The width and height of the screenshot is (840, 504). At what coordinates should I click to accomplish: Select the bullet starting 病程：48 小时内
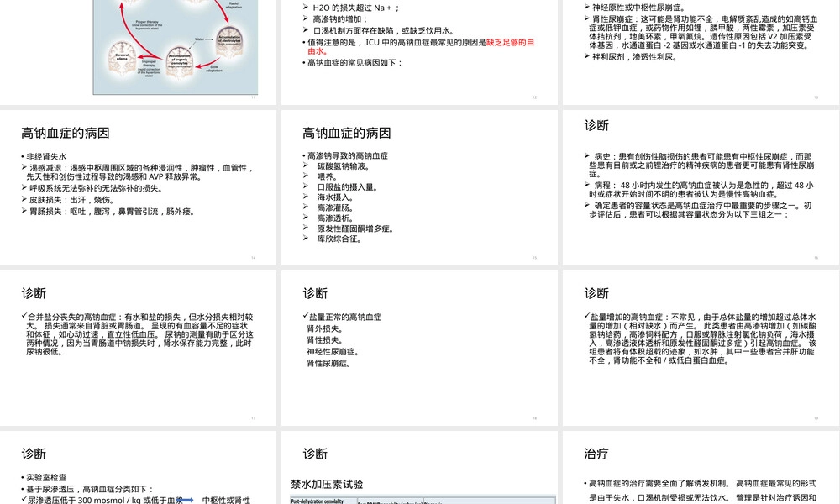(701, 190)
